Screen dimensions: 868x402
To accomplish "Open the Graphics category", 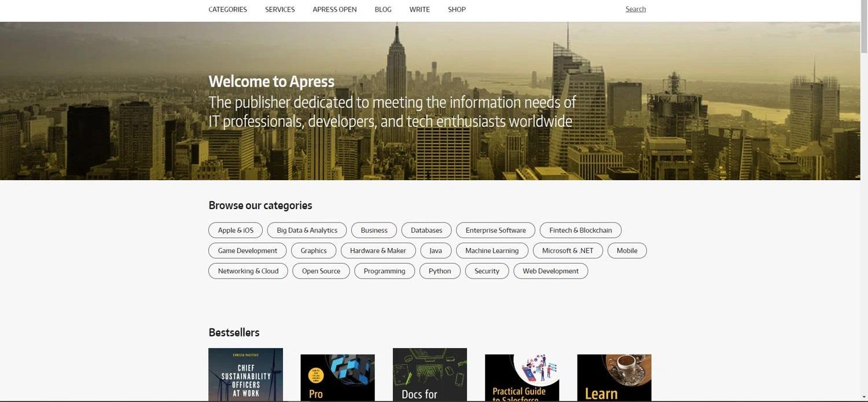I will coord(314,250).
